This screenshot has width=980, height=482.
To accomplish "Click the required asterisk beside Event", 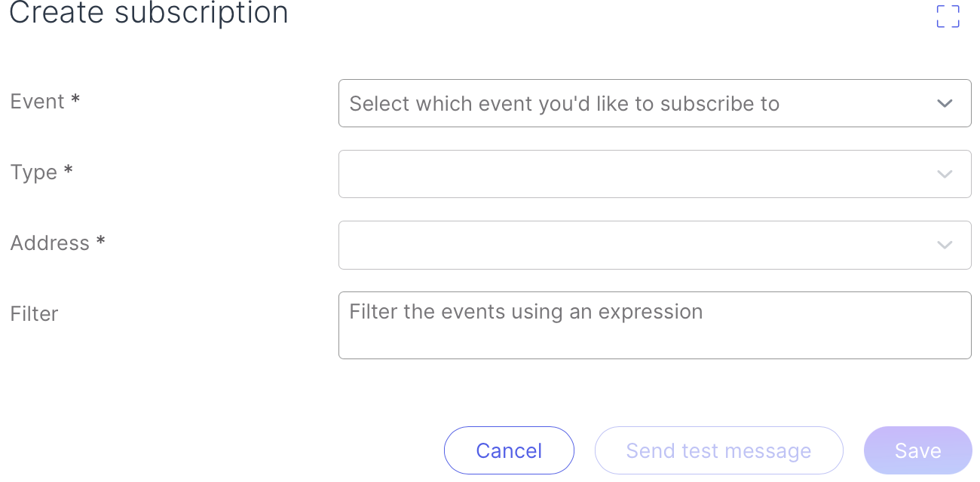I will tap(75, 100).
